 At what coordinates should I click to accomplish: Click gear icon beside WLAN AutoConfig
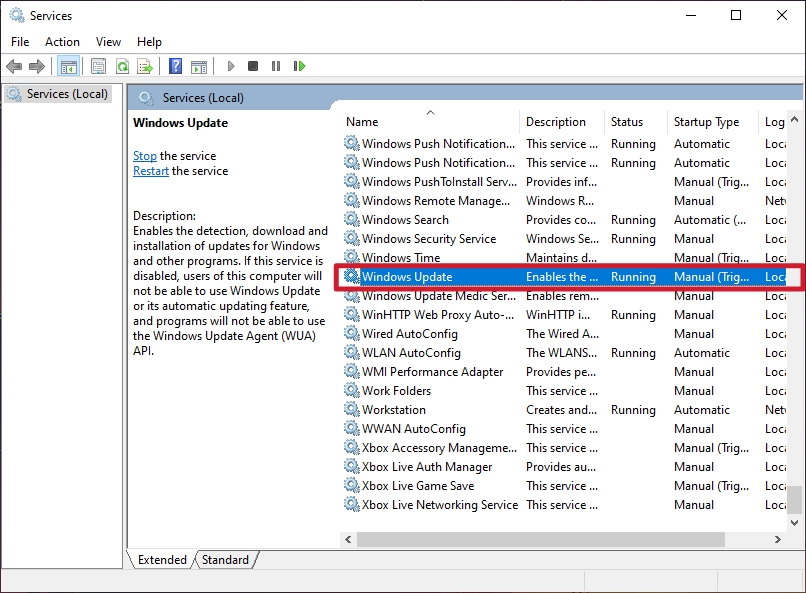click(351, 353)
